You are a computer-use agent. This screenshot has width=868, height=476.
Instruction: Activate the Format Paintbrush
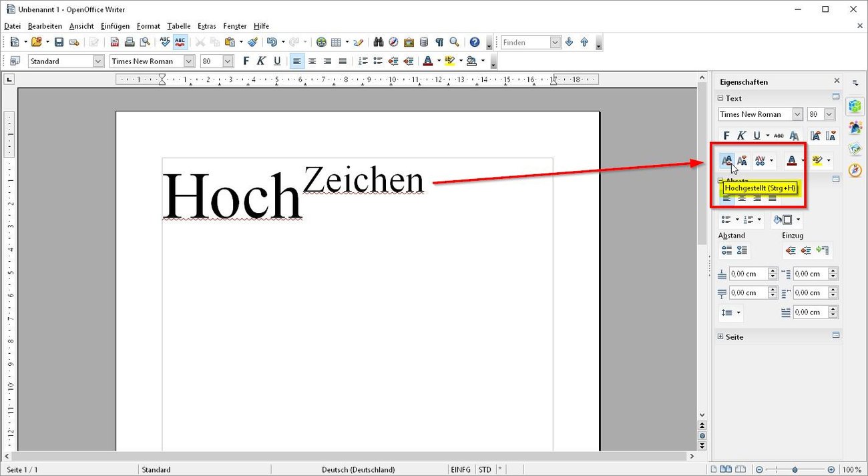[x=252, y=42]
